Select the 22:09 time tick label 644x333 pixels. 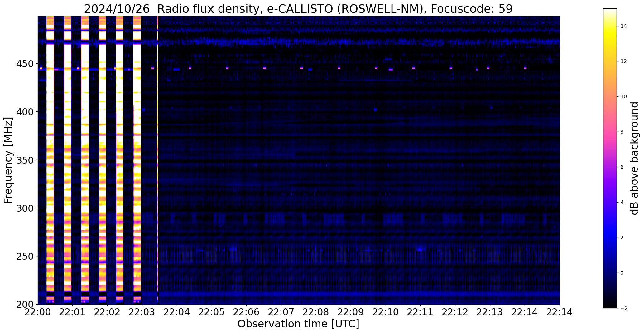coord(351,312)
